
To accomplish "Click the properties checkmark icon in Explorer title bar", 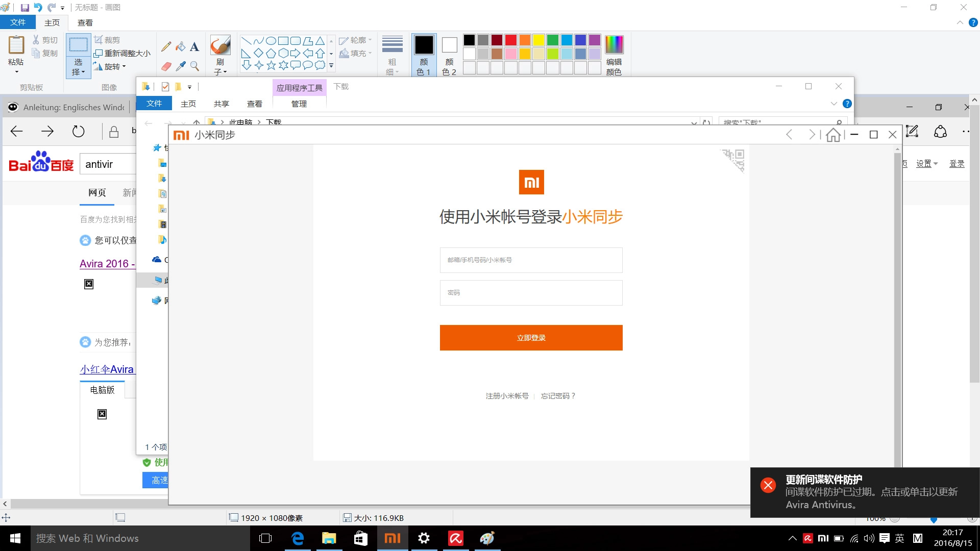I will [165, 87].
